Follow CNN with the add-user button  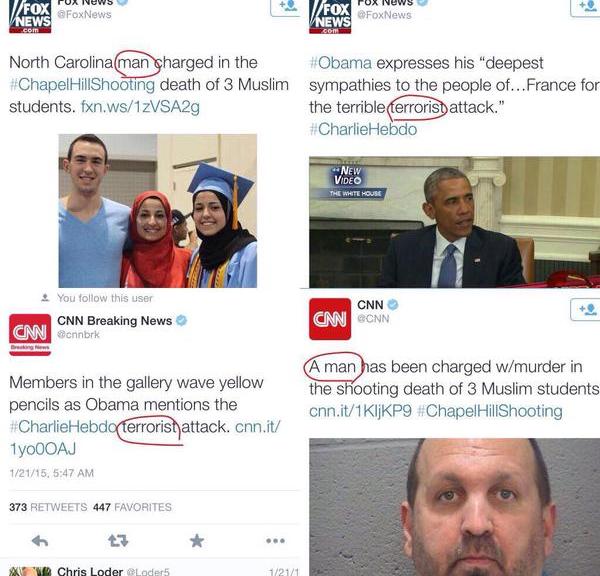coord(585,309)
